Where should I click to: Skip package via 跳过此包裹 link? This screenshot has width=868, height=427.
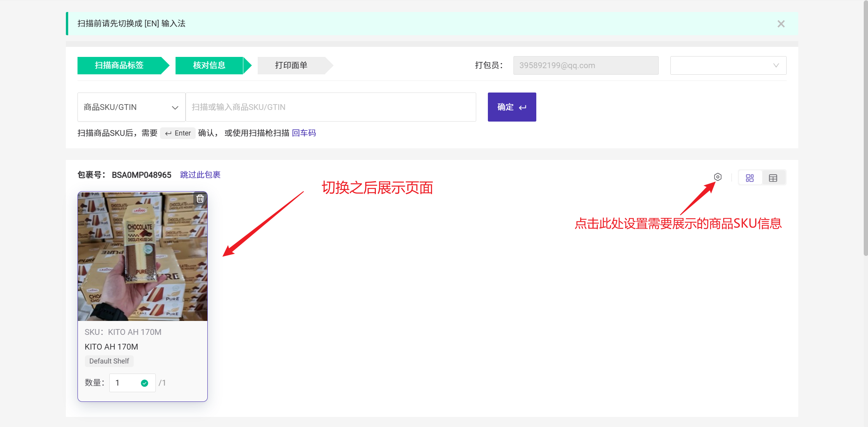[x=200, y=175]
